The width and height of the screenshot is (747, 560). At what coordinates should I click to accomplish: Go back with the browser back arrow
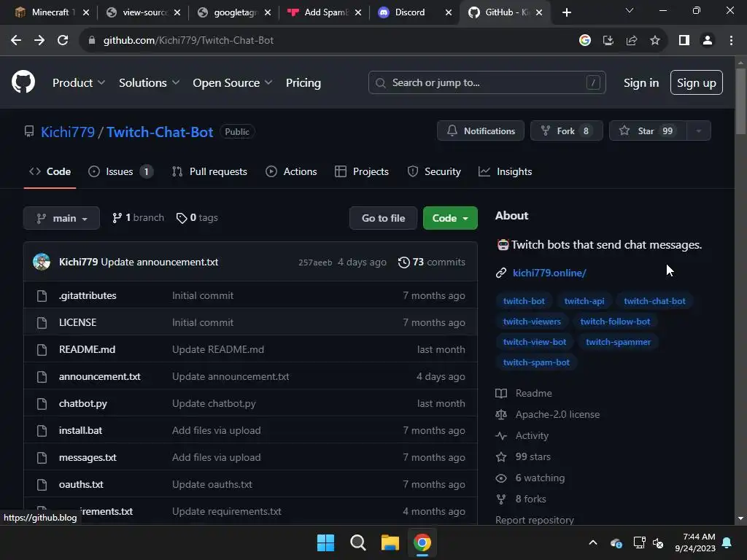(x=16, y=41)
